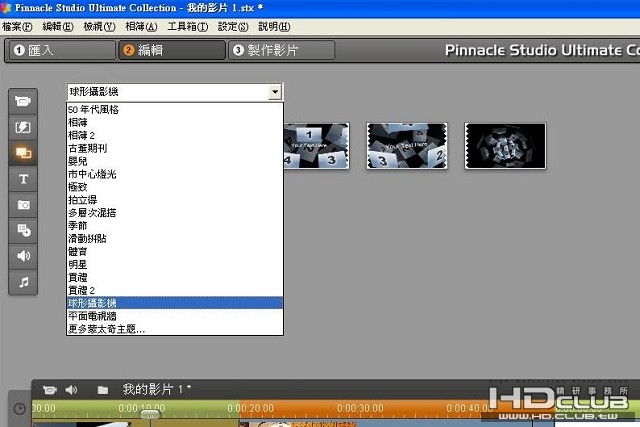Select middle theme thumbnail with cards 3, 2
640x427 pixels.
click(x=407, y=146)
